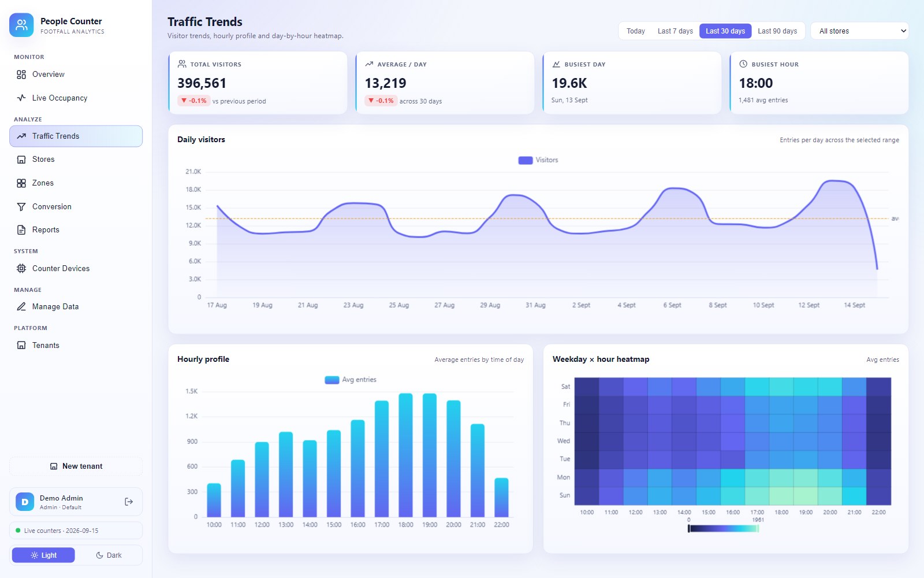Click the Stores building icon
Screen dimensions: 924x578
[x=21, y=160]
